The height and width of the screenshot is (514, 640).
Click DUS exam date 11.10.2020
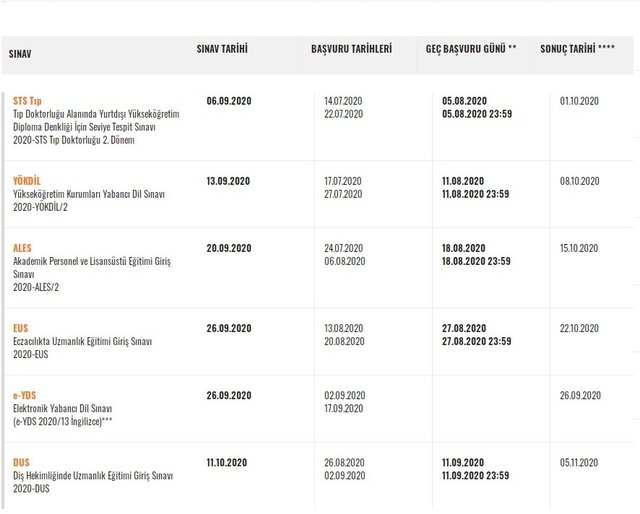(x=228, y=463)
